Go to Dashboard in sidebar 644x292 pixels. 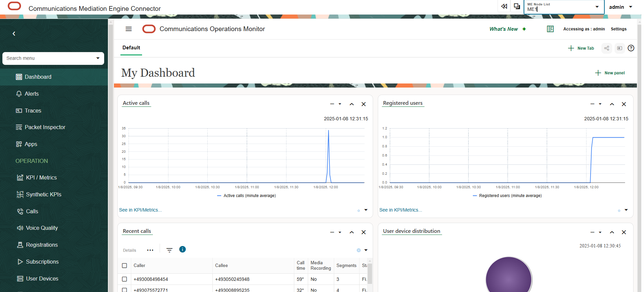point(54,77)
